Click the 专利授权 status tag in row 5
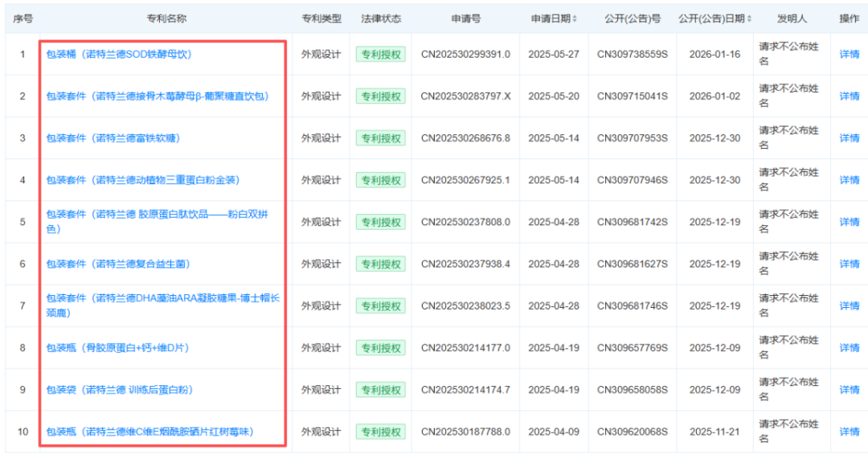Viewport: 868px width, 455px height. [381, 222]
